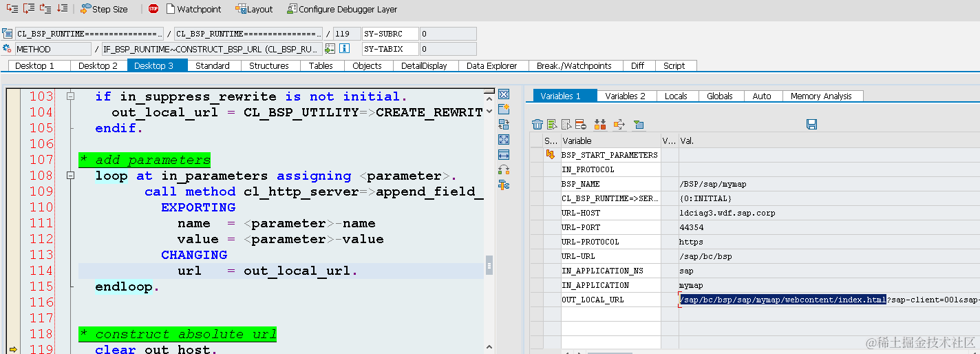The image size is (980, 354).
Task: Click the Continue execution icon
Action: tap(62, 8)
